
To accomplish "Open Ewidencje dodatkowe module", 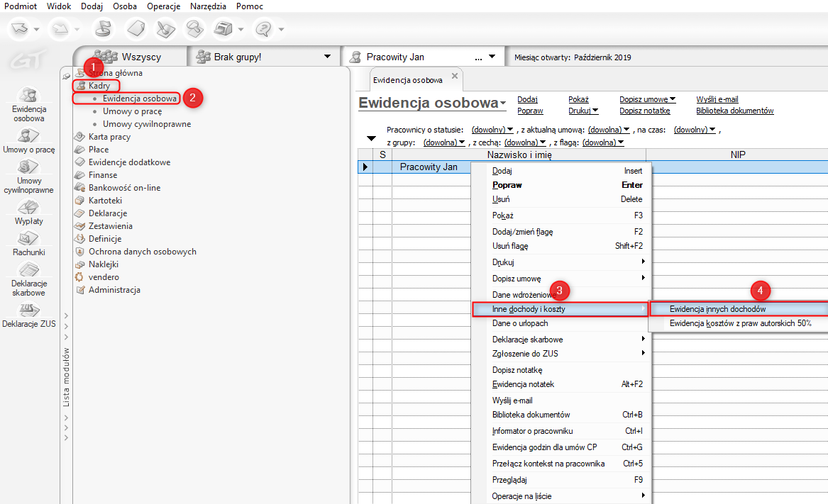I will pyautogui.click(x=129, y=162).
